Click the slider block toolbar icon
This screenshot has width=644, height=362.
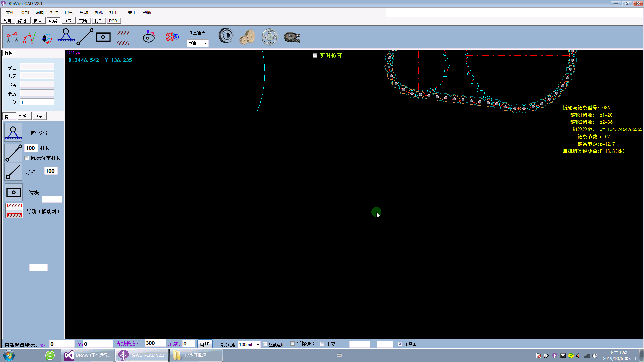point(103,37)
